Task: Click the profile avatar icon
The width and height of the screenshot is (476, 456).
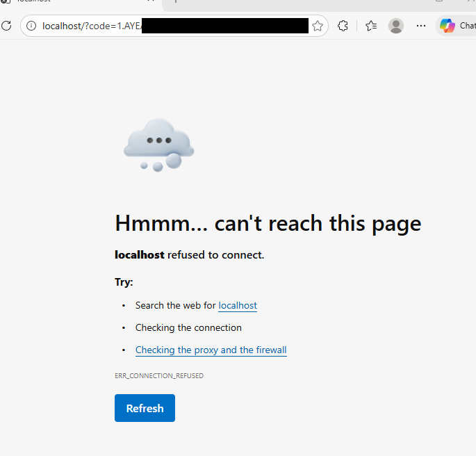Action: pos(396,26)
